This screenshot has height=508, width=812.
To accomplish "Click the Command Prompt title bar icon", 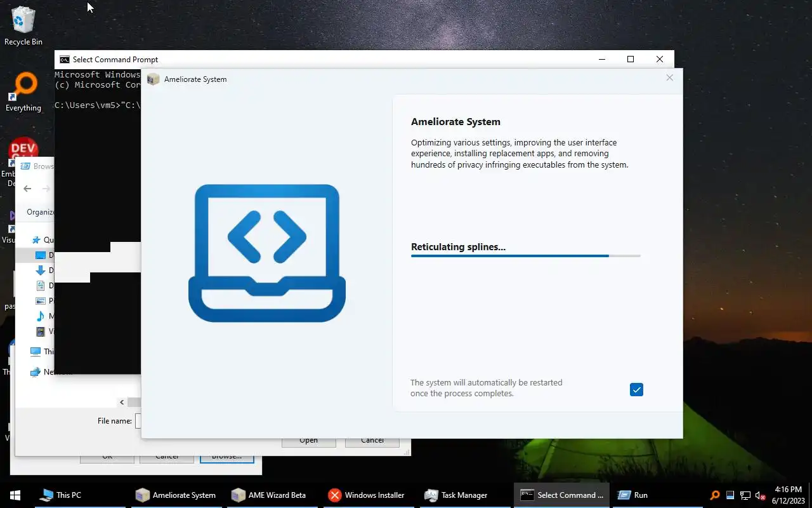I will click(x=64, y=60).
